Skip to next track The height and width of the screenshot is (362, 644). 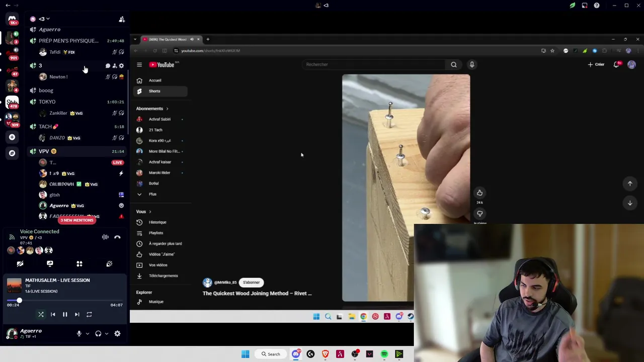tap(77, 314)
